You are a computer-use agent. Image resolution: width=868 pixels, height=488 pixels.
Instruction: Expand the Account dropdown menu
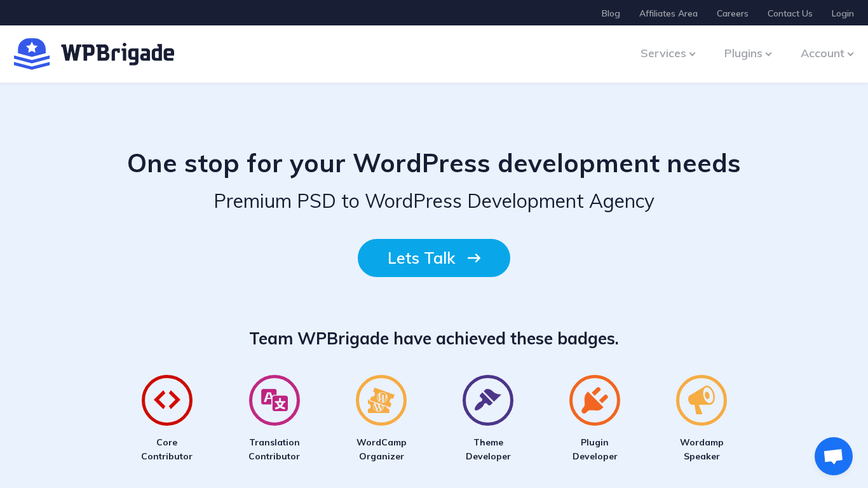point(827,53)
